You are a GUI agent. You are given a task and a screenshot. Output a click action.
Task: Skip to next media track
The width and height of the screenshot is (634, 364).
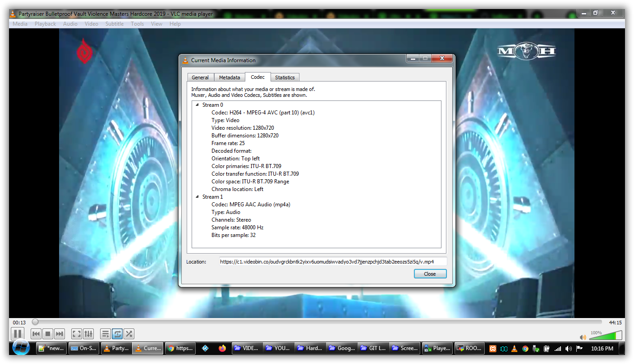pos(60,334)
